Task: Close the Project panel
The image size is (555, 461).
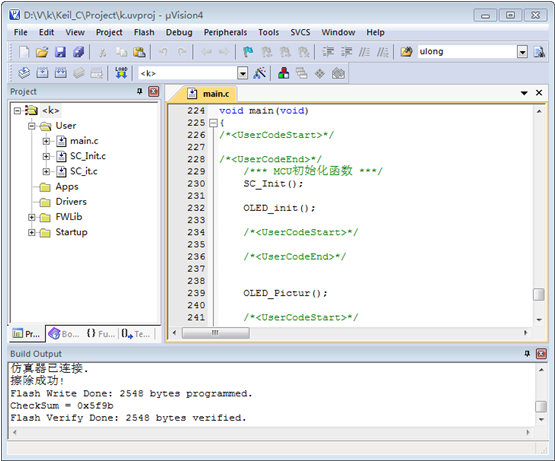Action: tap(154, 92)
